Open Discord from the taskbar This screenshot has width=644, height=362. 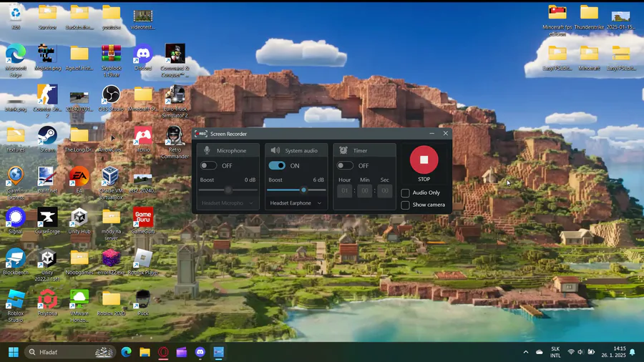[x=200, y=352]
